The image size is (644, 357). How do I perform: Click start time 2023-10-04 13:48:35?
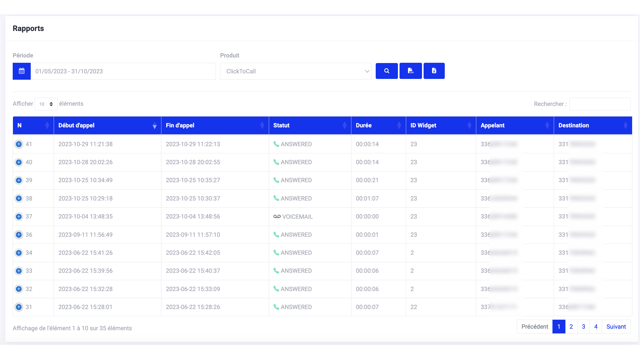point(85,216)
